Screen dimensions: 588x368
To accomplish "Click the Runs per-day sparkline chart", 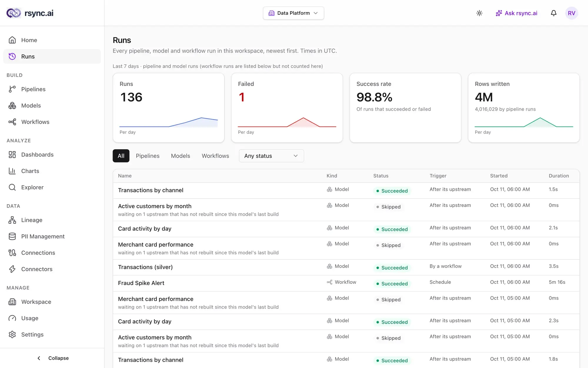I will tap(168, 122).
